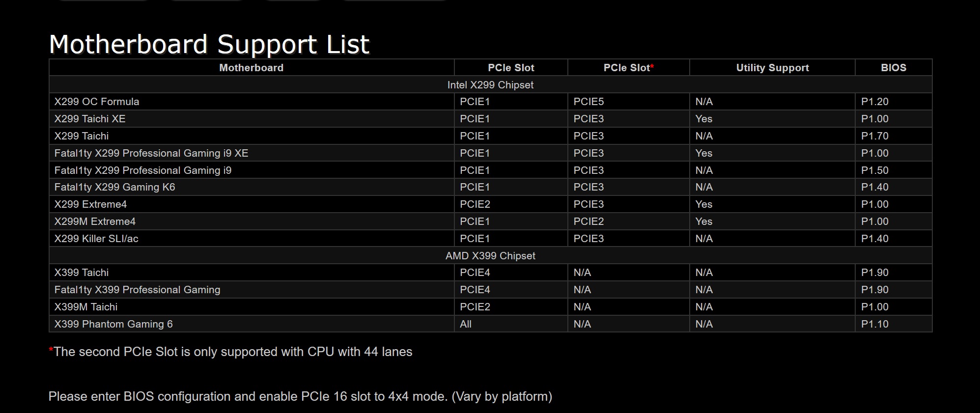Select the X299 Extreme4 motherboard cell
Screen dimensions: 980x413
[252, 204]
